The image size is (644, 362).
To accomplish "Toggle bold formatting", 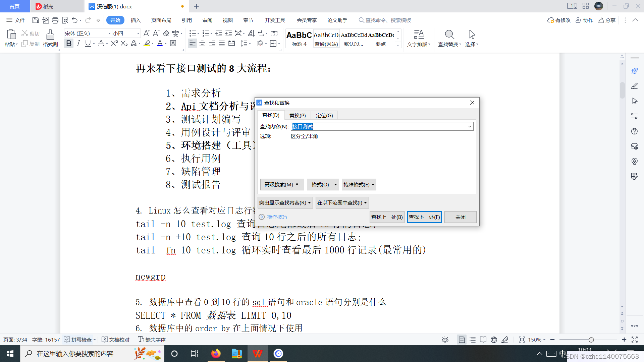I will tap(69, 44).
